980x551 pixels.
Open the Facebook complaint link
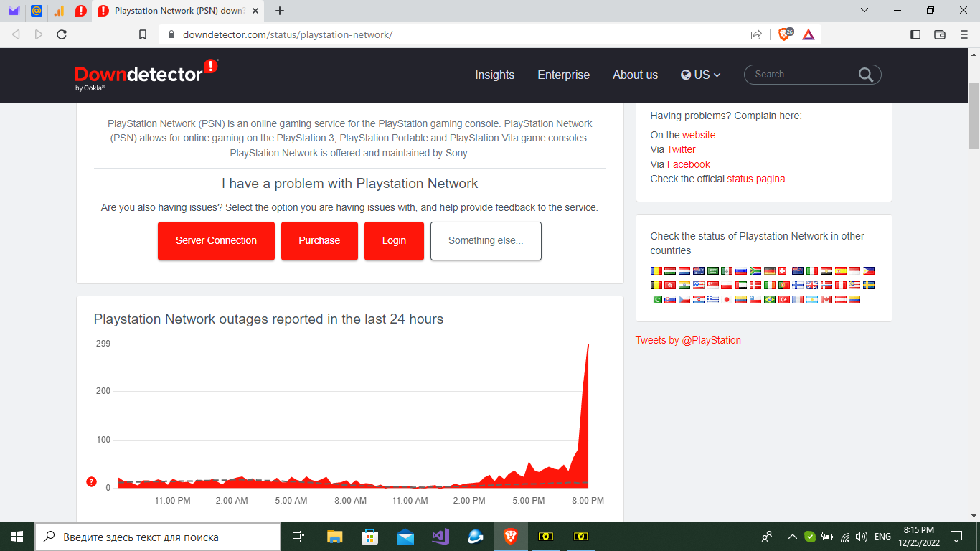pyautogui.click(x=689, y=164)
